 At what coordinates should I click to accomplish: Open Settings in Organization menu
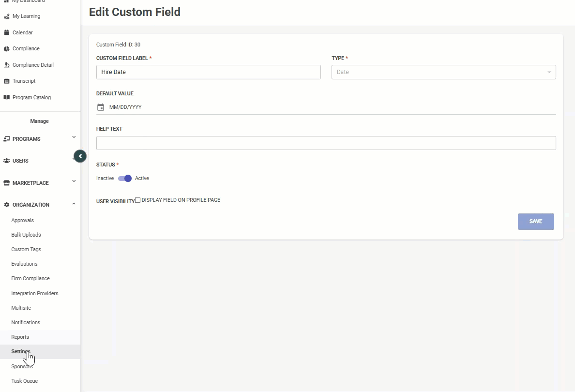pos(21,352)
